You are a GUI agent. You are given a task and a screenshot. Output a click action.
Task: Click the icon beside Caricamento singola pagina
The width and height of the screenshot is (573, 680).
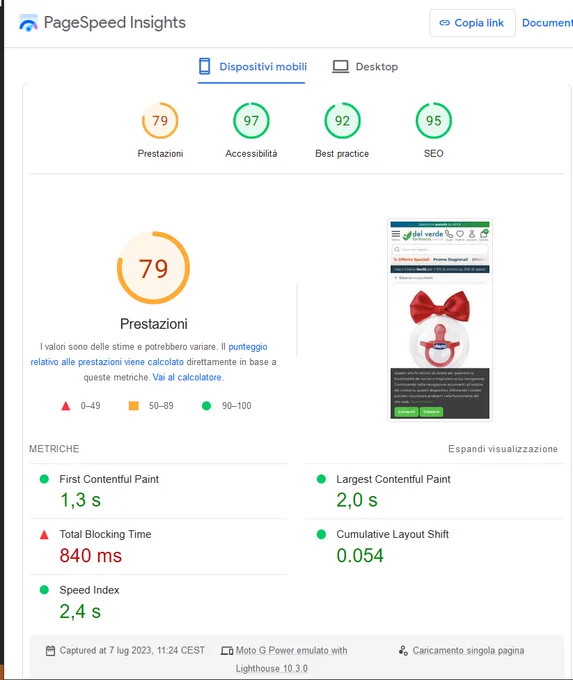(x=403, y=651)
